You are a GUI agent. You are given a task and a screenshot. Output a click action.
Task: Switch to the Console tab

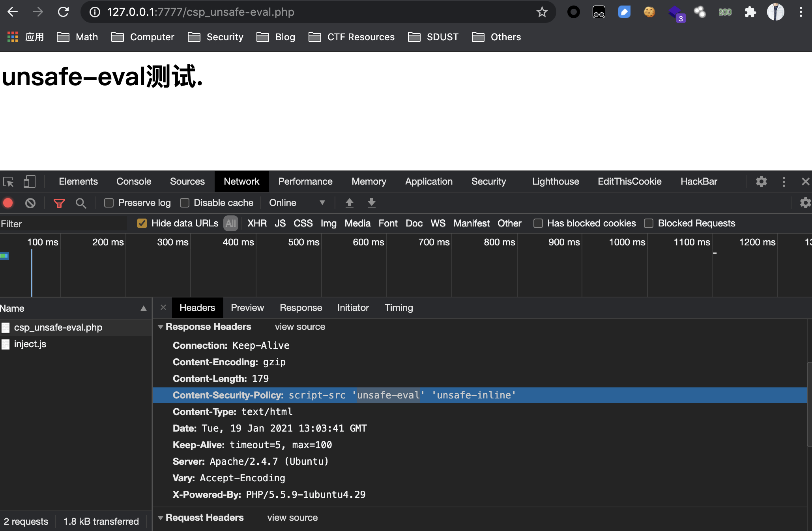click(134, 181)
